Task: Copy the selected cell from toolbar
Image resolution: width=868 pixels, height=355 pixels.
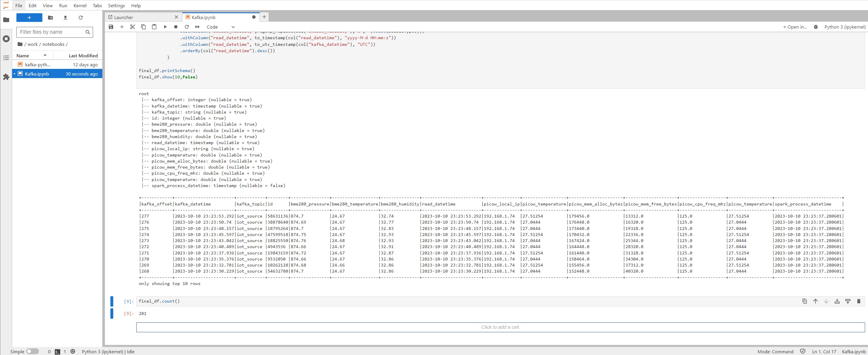Action: tap(143, 27)
